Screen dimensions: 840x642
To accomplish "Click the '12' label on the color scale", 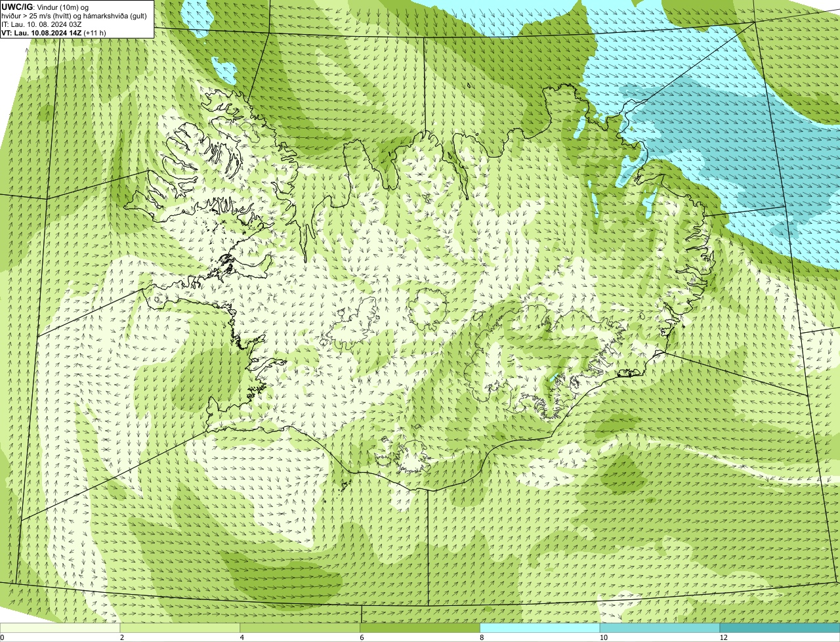I will (724, 637).
